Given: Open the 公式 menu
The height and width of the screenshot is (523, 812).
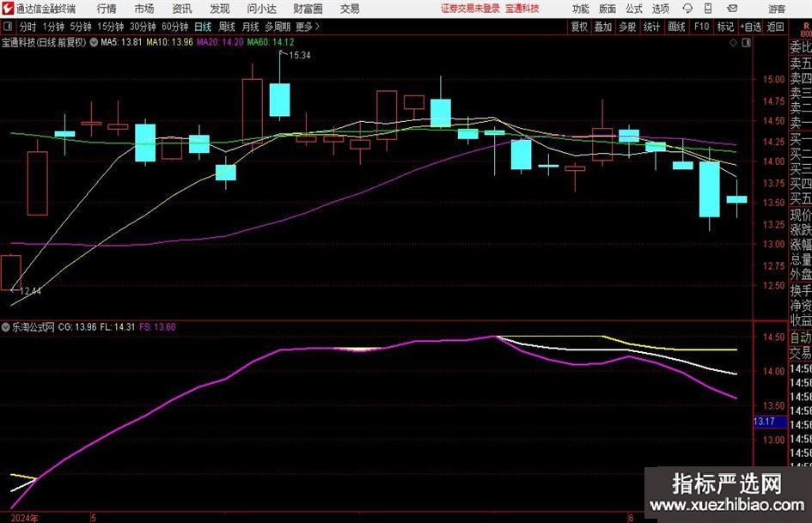Looking at the screenshot, I should pos(633,9).
